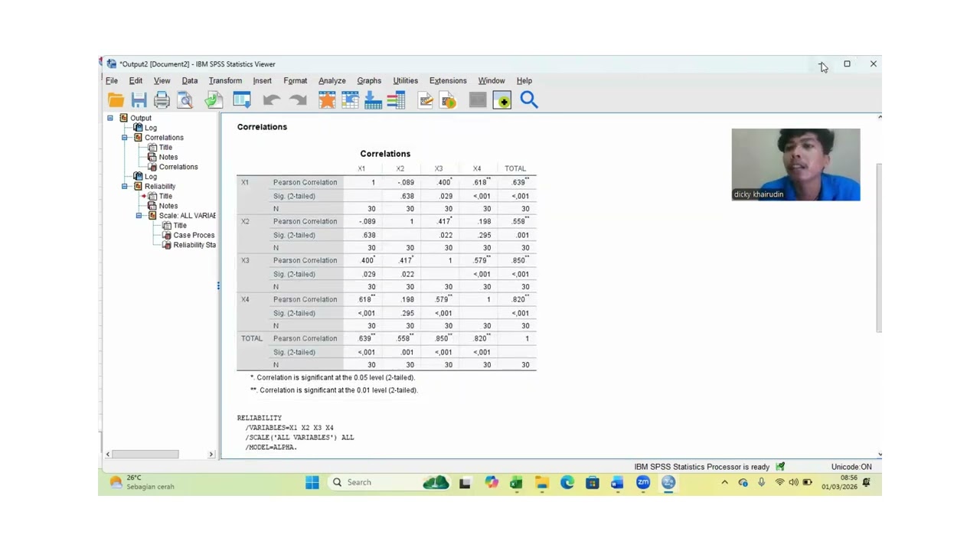This screenshot has width=980, height=551.
Task: Click SPSS app icon in taskbar
Action: tap(668, 482)
